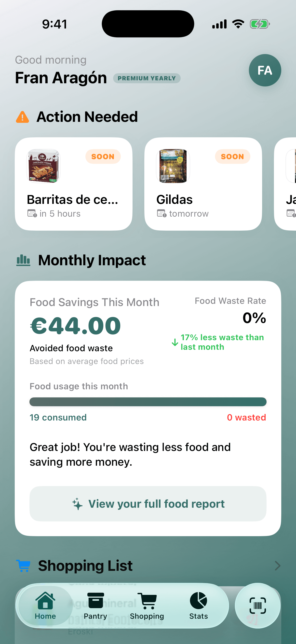The height and width of the screenshot is (644, 296).
Task: Tap the Monthly Impact chart icon
Action: click(23, 260)
